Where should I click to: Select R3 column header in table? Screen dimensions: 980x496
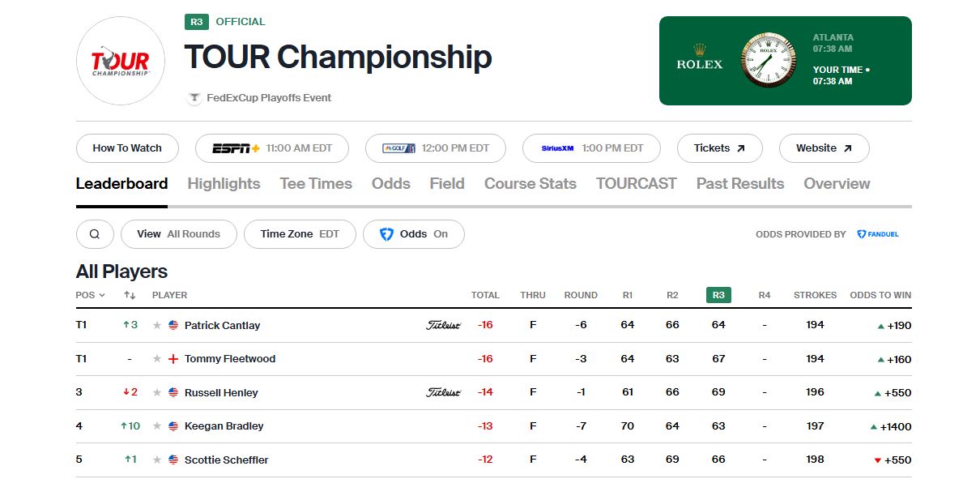click(718, 295)
